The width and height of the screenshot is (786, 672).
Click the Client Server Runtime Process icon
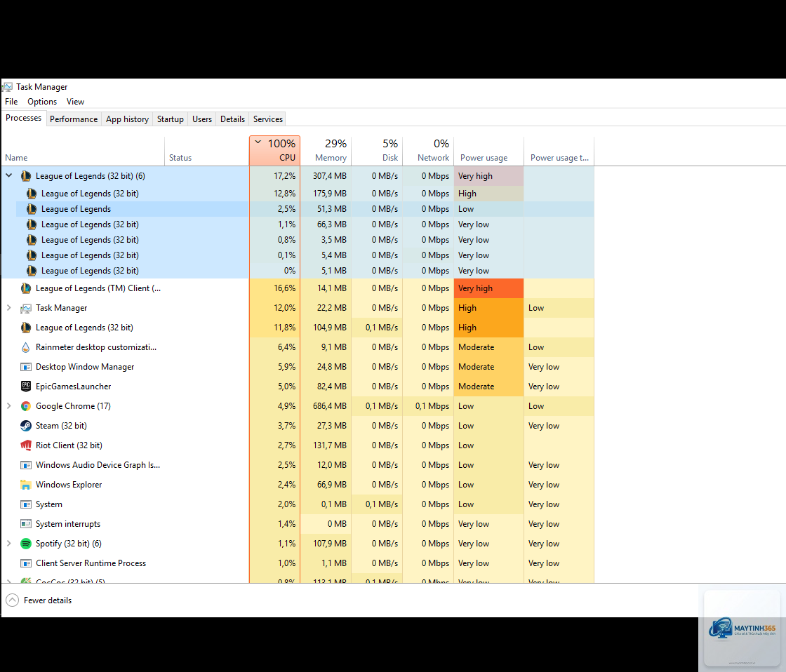[26, 563]
